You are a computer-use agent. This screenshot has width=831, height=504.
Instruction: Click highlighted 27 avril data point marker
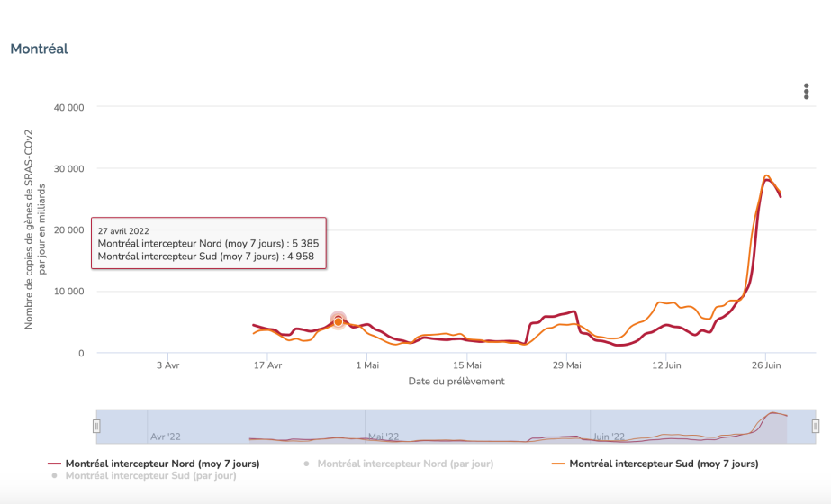tap(339, 321)
